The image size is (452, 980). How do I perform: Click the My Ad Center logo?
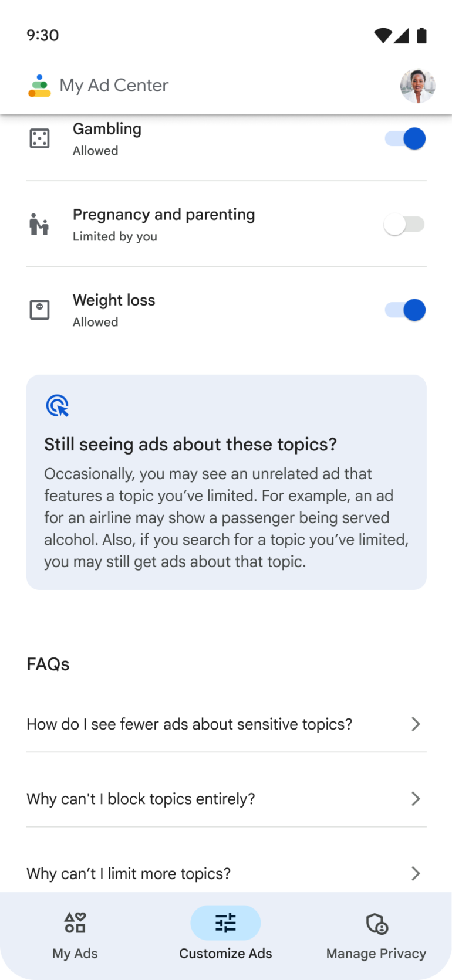pos(39,86)
